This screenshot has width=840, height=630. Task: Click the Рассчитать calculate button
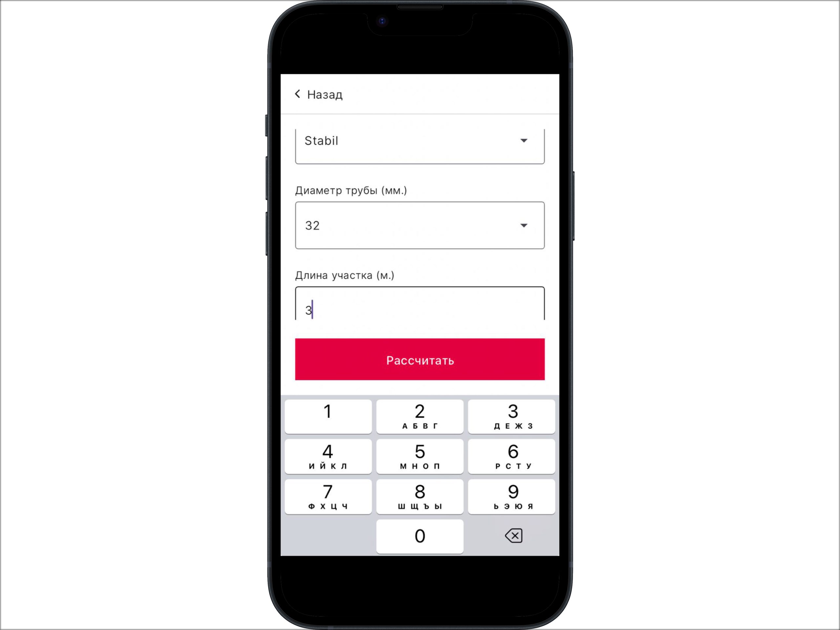coord(419,359)
